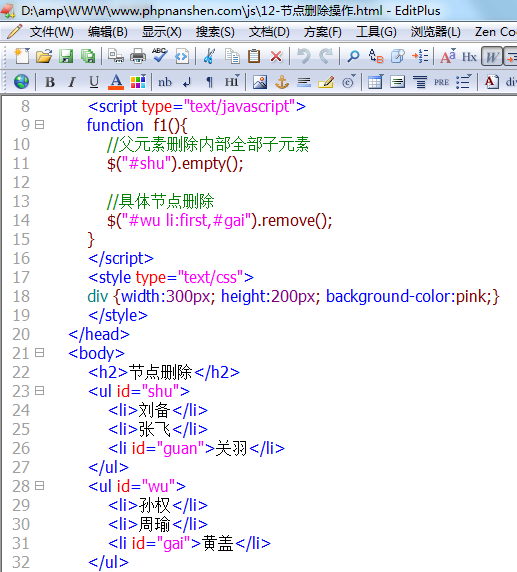Click the line with .remove() call

click(x=219, y=220)
